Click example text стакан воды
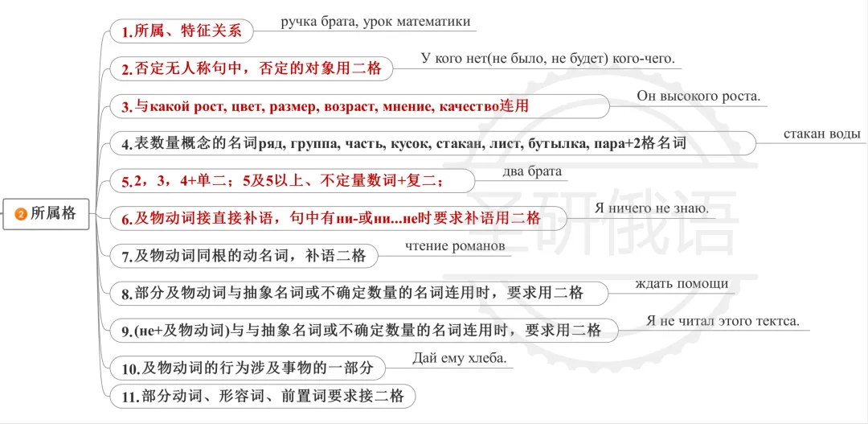This screenshot has height=424, width=868. tap(822, 134)
